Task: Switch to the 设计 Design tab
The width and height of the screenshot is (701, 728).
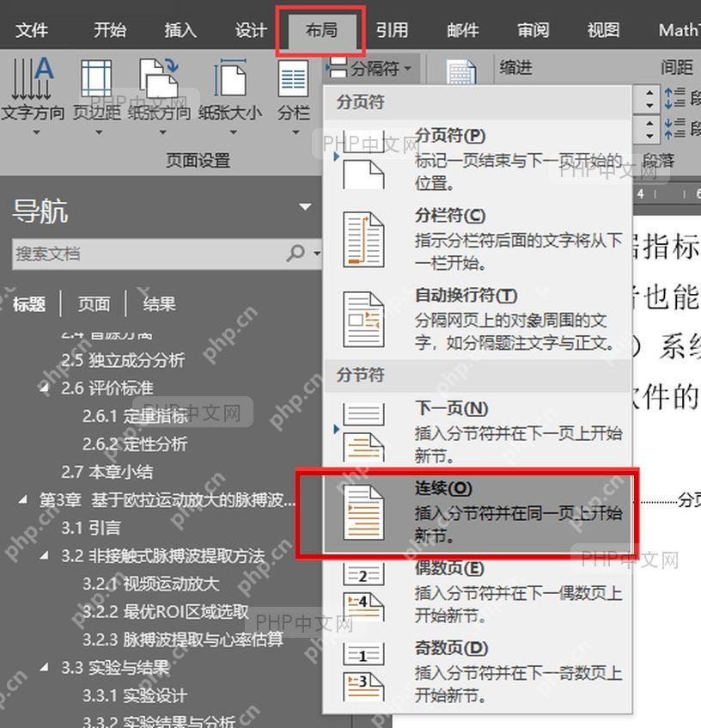Action: (x=251, y=30)
